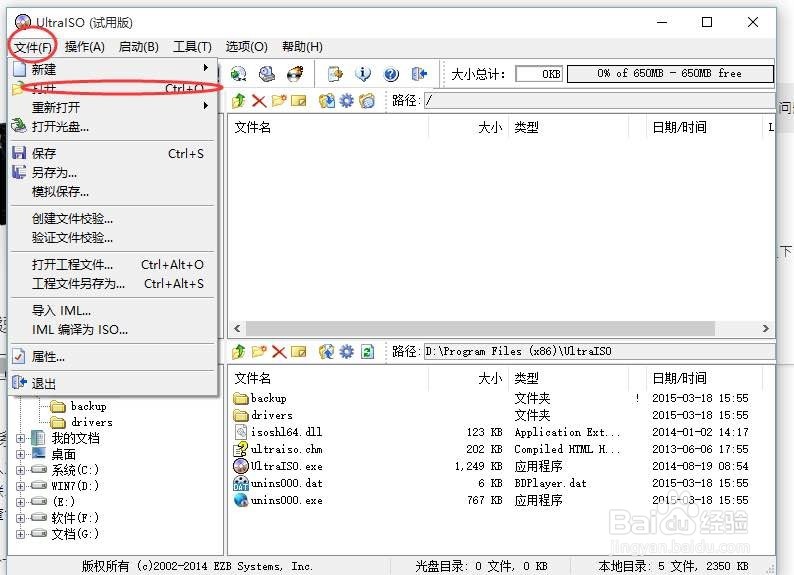This screenshot has width=794, height=575.
Task: Choose 打开工程文件... menu entry
Action: point(112,264)
